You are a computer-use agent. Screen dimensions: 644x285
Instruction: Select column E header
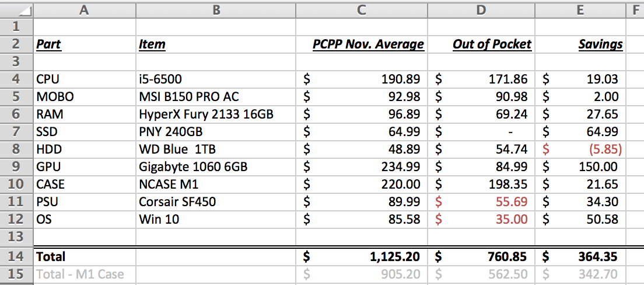coord(580,11)
